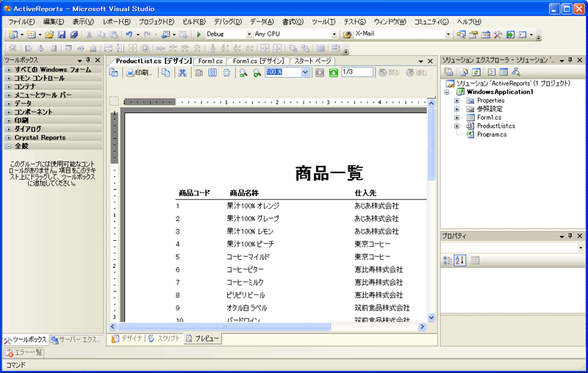
Task: Click the vertical scrollbar down arrow in preview
Action: click(x=431, y=318)
